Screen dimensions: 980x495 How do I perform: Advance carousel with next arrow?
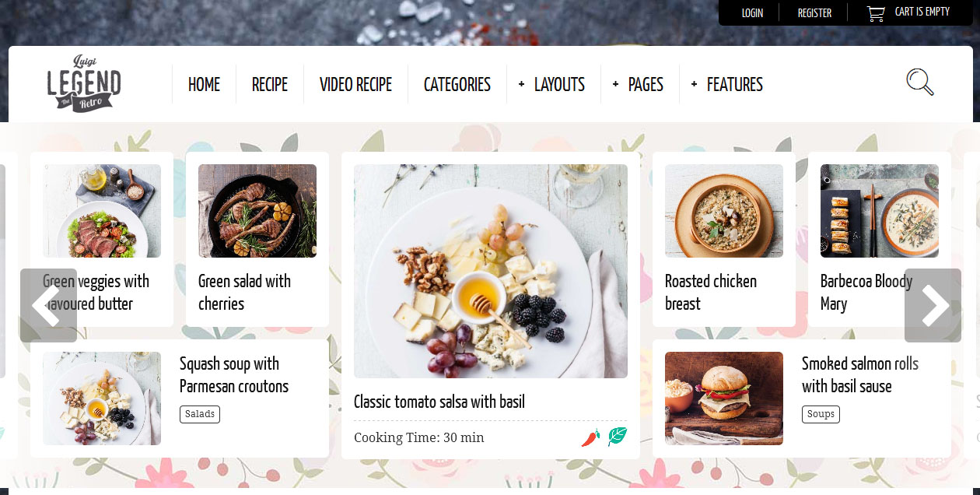click(x=933, y=306)
